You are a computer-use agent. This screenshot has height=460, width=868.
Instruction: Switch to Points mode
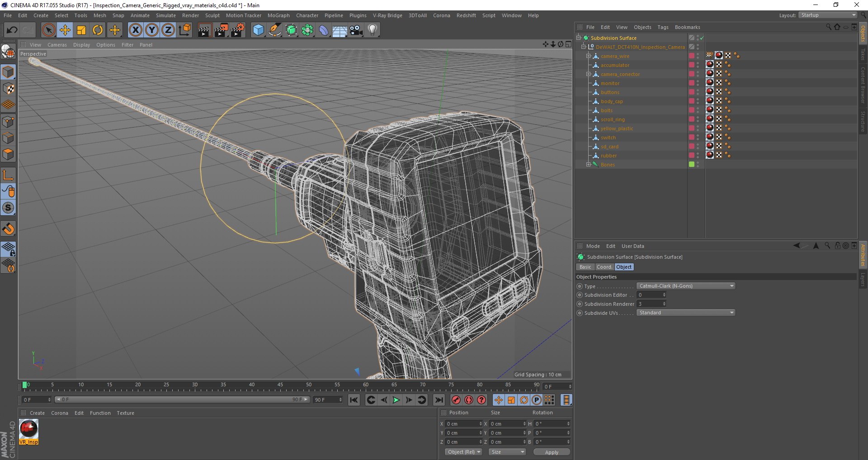pos(8,122)
